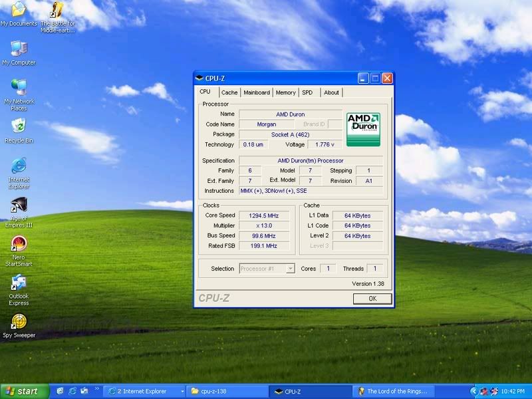Open the Memory tab
The image size is (532, 399).
[x=286, y=92]
